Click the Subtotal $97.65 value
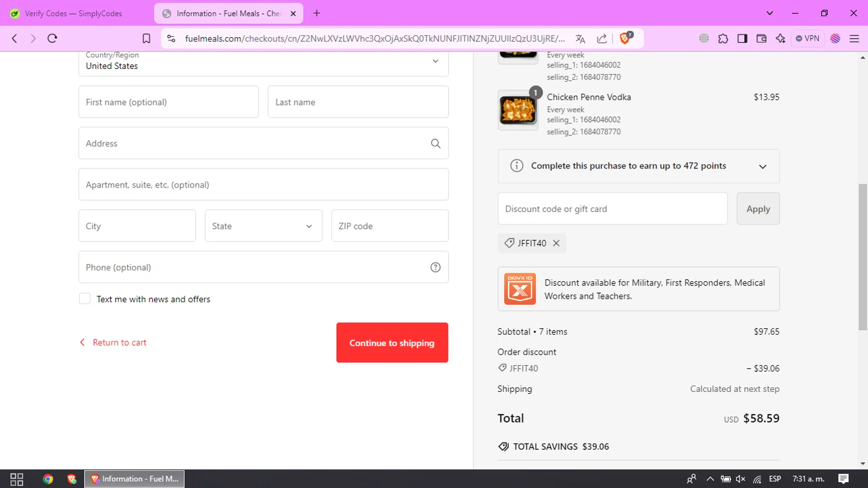Viewport: 868px width, 488px height. click(766, 332)
